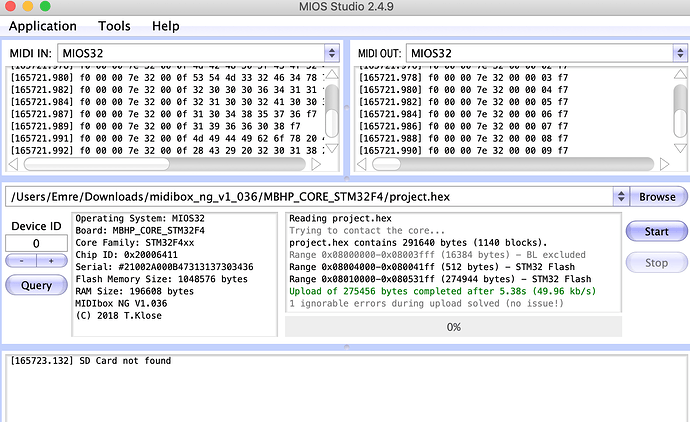The image size is (690, 422).
Task: Select 'Flash Memory Size: 1048576 bytes' line
Action: coord(161,279)
